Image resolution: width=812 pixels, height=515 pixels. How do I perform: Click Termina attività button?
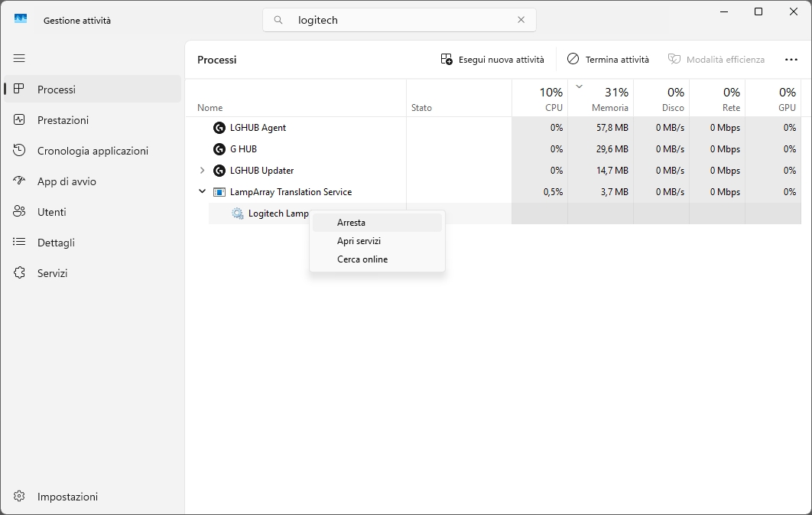608,60
